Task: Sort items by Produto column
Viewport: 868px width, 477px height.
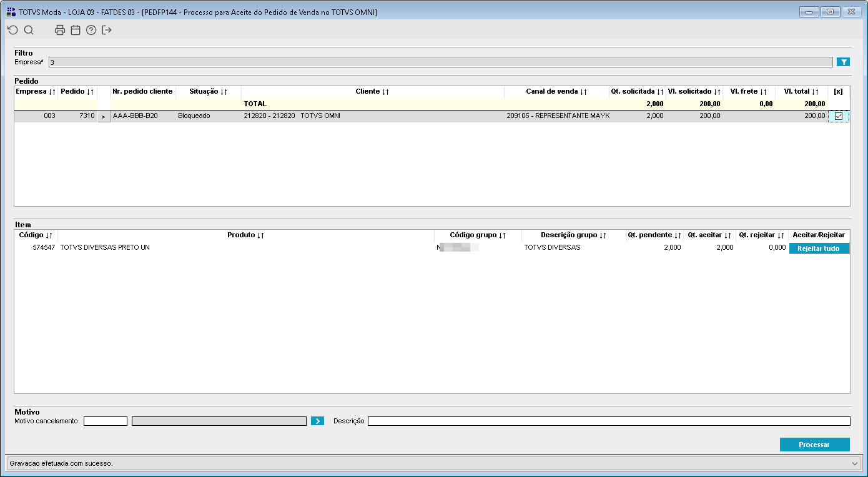Action: pyautogui.click(x=246, y=235)
